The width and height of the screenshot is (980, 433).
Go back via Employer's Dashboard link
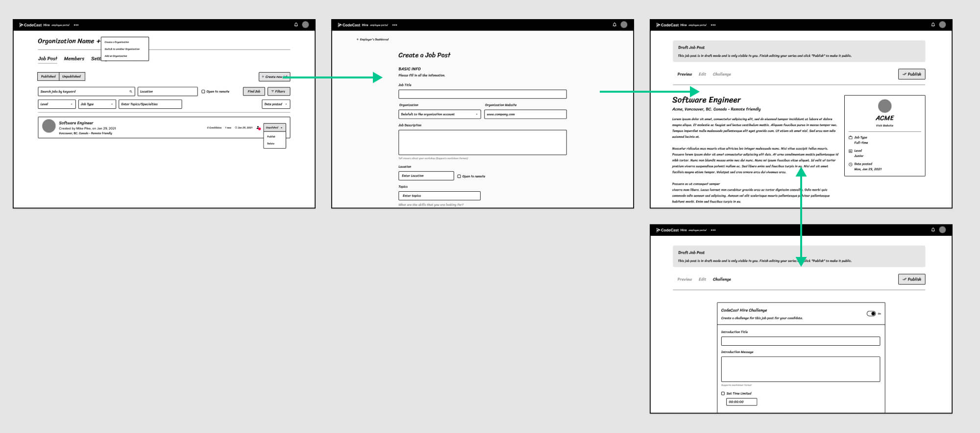pos(372,39)
